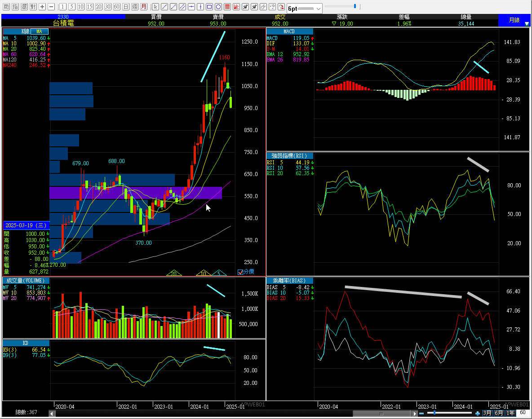
Task: Switch to the 10-minute period
Action: 81,6
